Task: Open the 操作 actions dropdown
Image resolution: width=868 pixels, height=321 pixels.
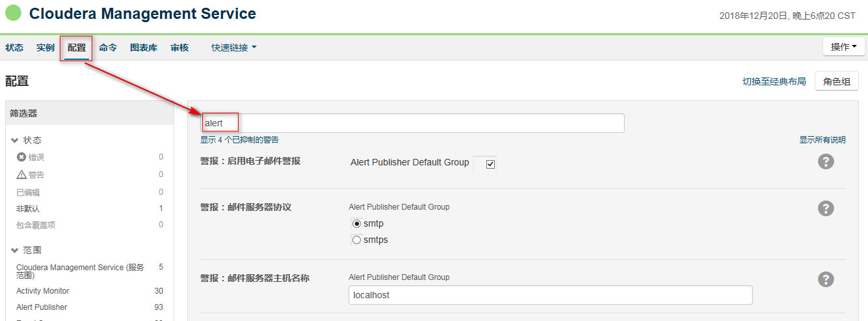Action: tap(843, 47)
